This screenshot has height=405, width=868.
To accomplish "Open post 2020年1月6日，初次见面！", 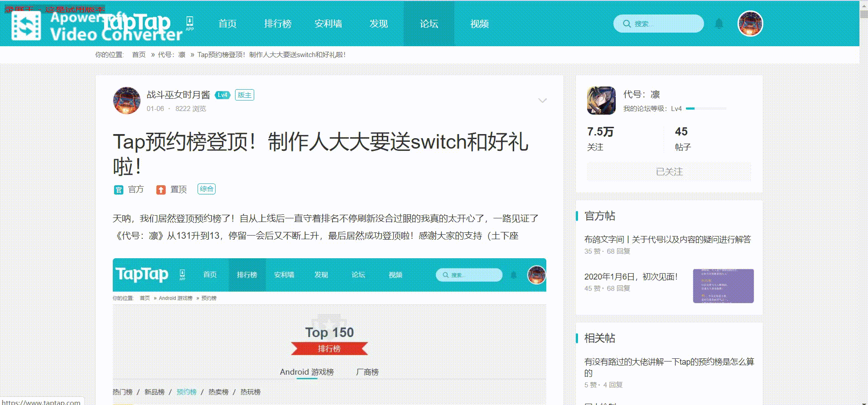I will point(631,276).
